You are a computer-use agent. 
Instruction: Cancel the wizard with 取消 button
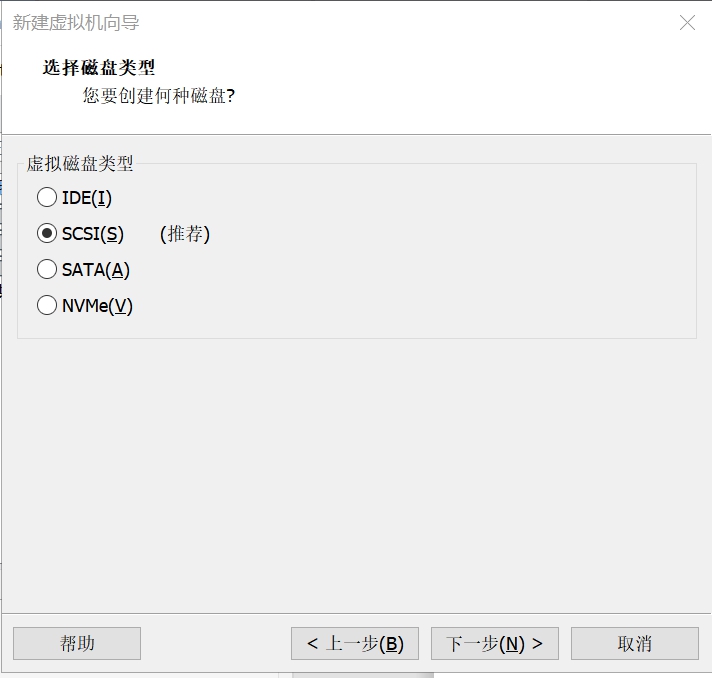(635, 643)
